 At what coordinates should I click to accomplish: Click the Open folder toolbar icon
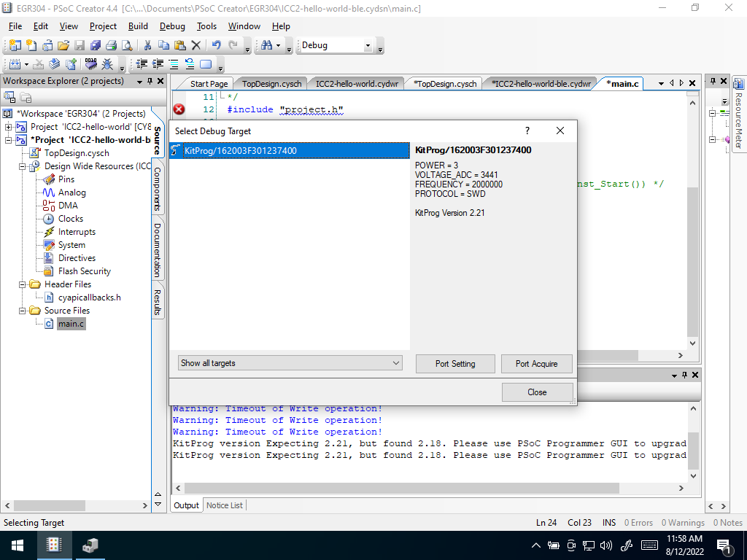[x=63, y=45]
